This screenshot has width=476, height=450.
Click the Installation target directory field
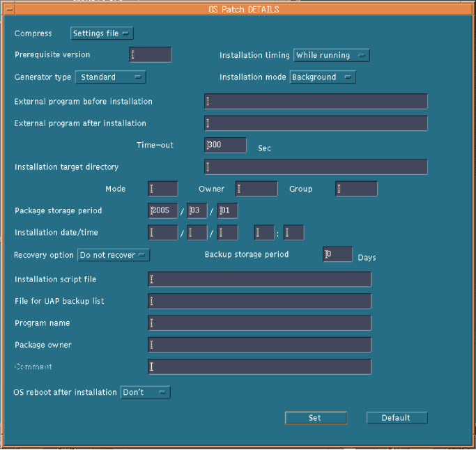pos(316,166)
